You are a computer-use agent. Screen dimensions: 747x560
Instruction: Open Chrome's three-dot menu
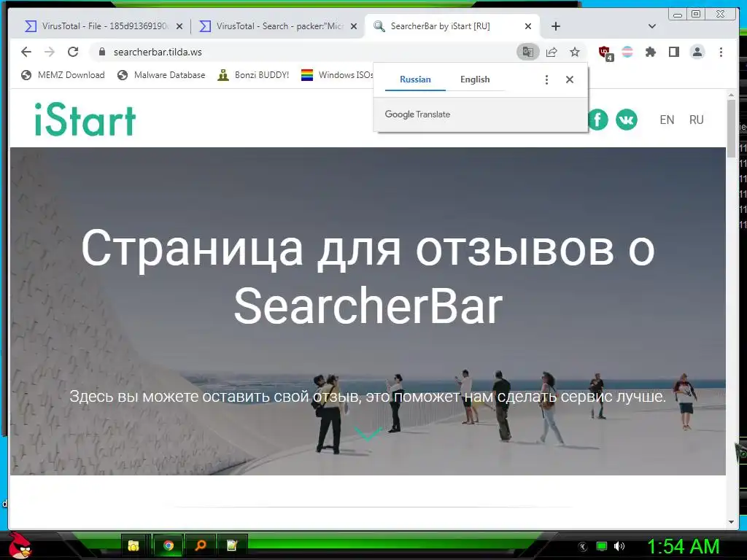pyautogui.click(x=721, y=52)
